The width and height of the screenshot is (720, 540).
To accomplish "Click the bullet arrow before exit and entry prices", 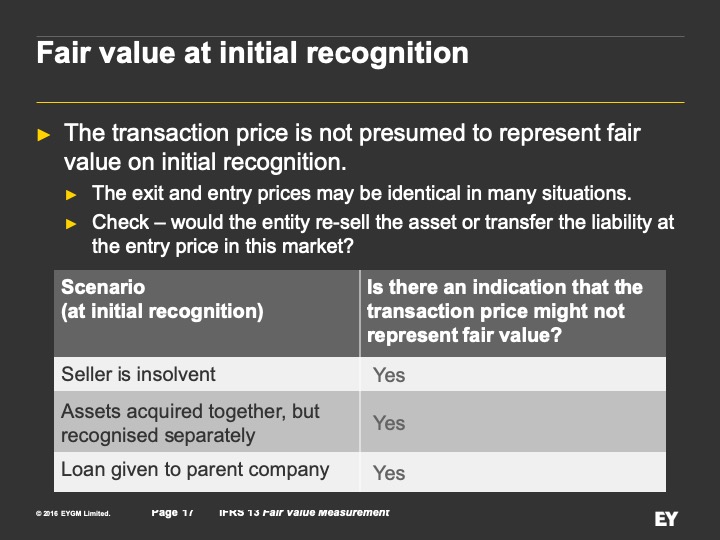I will [71, 195].
